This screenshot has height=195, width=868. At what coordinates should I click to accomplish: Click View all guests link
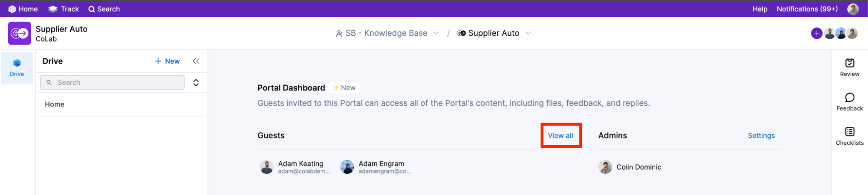point(560,136)
